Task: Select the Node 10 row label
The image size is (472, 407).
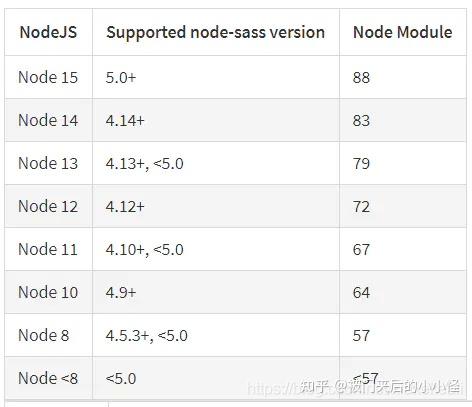Action: (48, 292)
